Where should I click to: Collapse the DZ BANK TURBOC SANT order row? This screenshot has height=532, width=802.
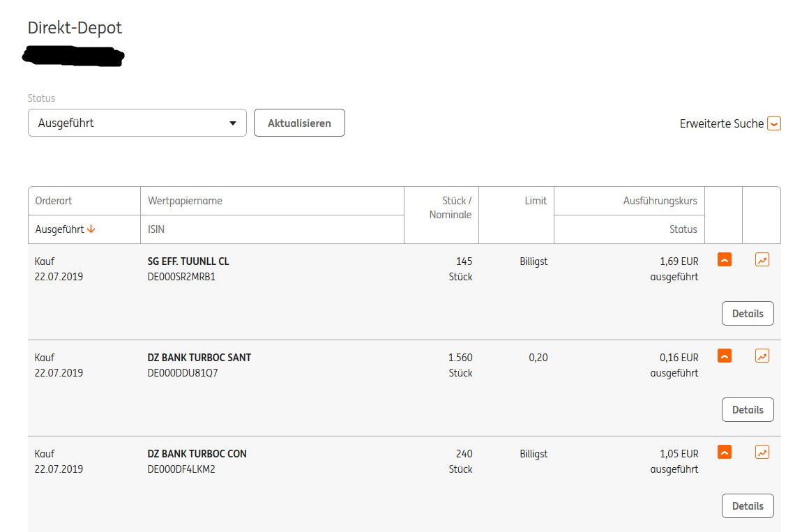pyautogui.click(x=725, y=356)
